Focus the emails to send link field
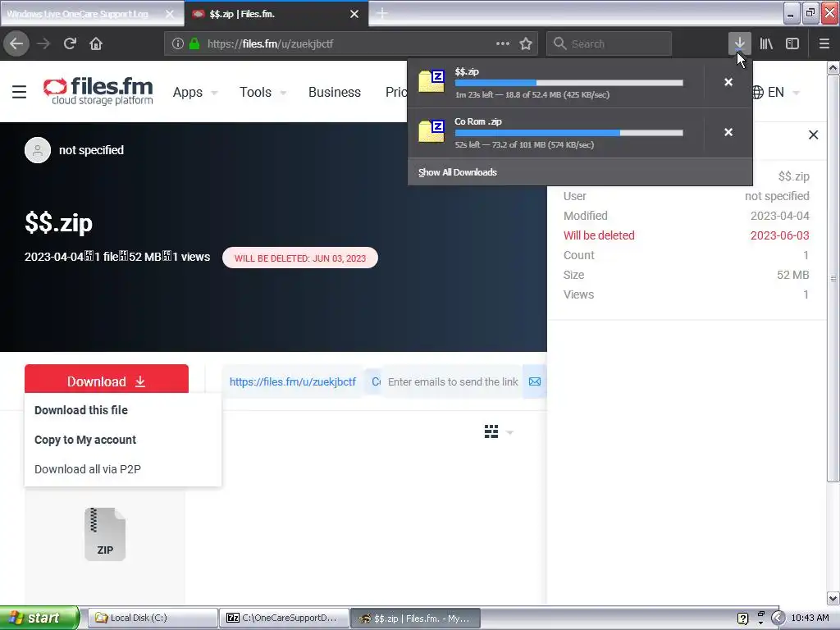The width and height of the screenshot is (840, 630). (x=453, y=382)
